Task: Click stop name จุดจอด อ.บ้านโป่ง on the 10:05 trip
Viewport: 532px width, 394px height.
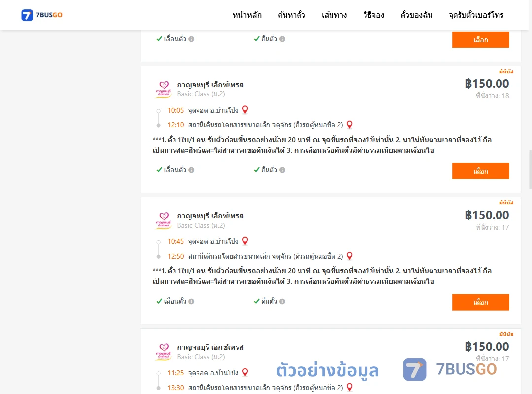Action: pyautogui.click(x=213, y=110)
